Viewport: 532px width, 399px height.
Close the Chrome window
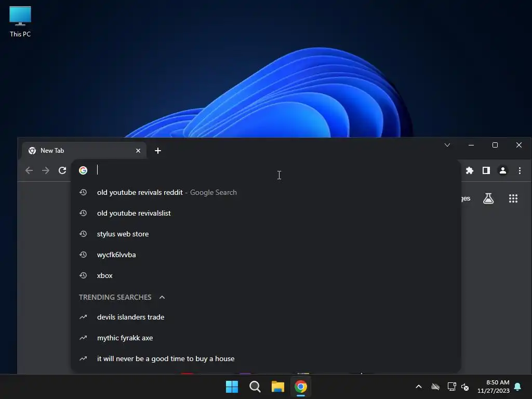click(519, 145)
